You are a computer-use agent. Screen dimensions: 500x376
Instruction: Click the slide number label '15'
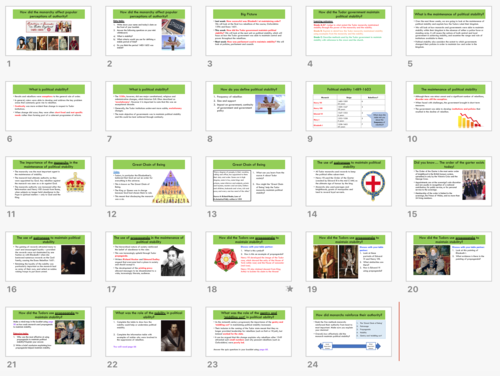[x=412, y=214]
